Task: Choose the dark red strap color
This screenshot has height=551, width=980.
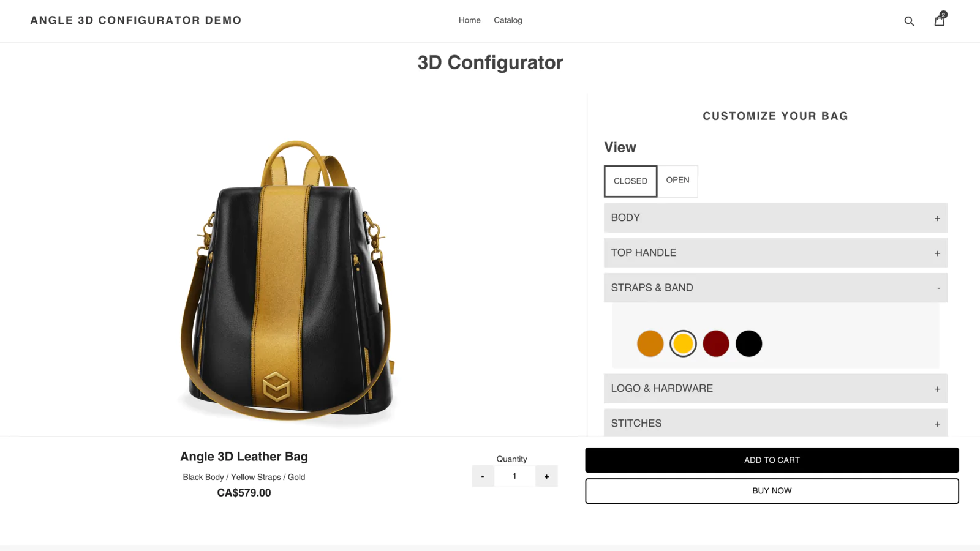Action: [x=716, y=343]
